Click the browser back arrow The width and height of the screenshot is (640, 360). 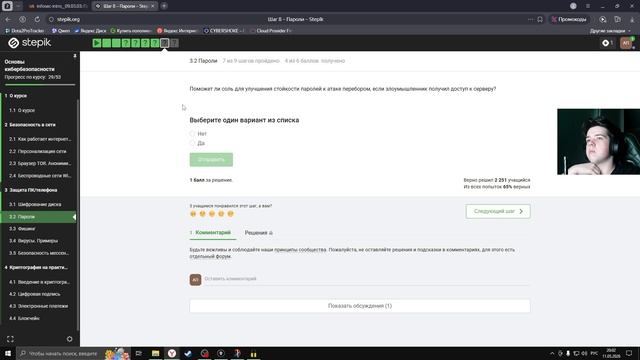(8, 19)
